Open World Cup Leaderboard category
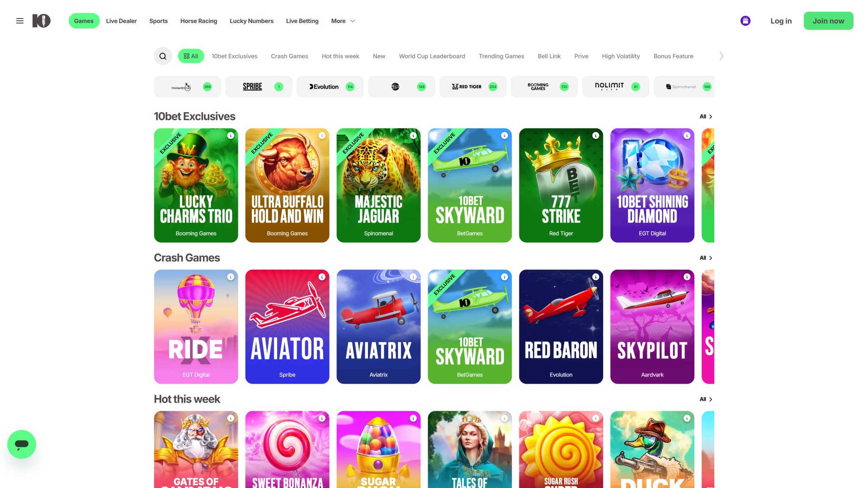The image size is (868, 488). 432,56
